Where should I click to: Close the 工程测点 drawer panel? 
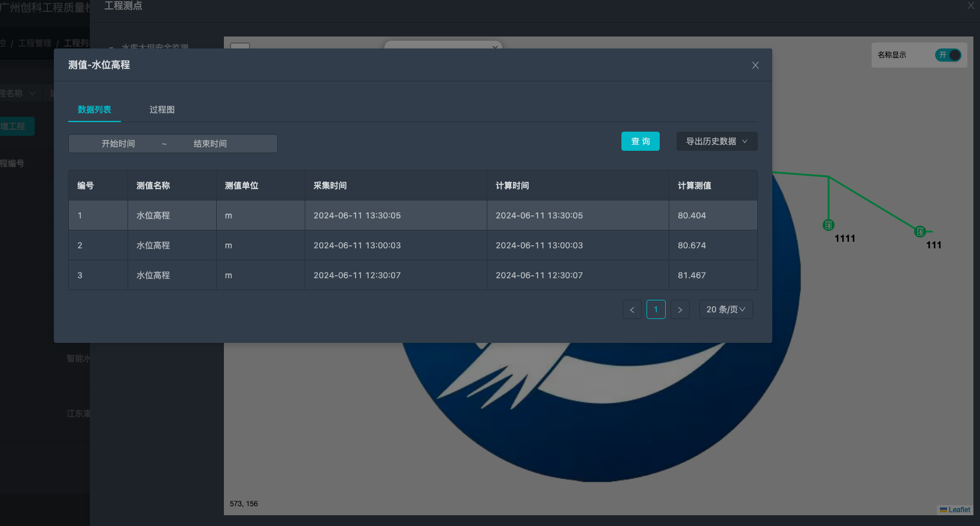970,5
